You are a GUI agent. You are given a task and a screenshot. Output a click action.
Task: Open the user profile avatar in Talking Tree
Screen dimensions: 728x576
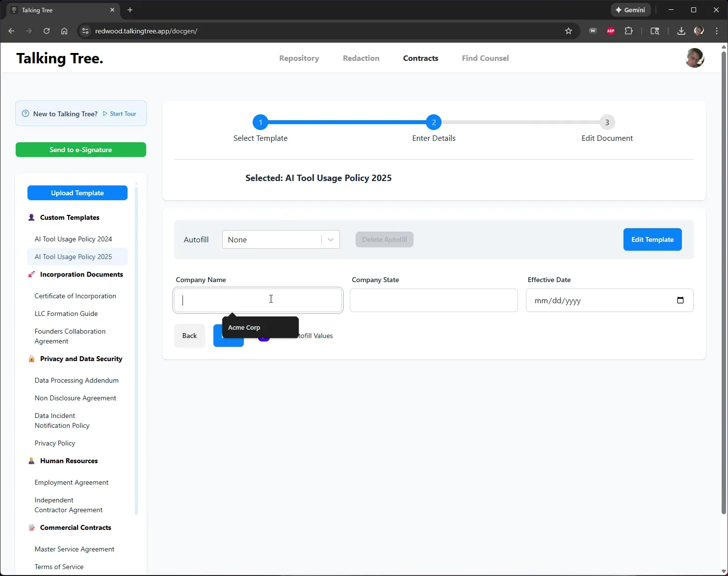click(695, 58)
